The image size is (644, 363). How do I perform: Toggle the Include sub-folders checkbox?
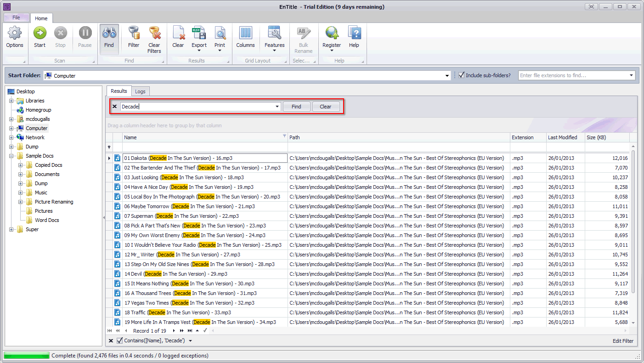pyautogui.click(x=462, y=75)
